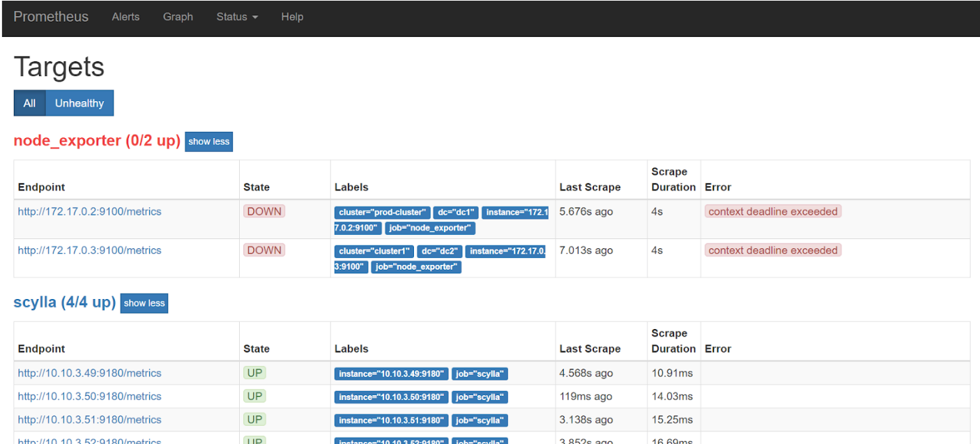Open the Alerts page
This screenshot has width=980, height=444.
click(125, 17)
